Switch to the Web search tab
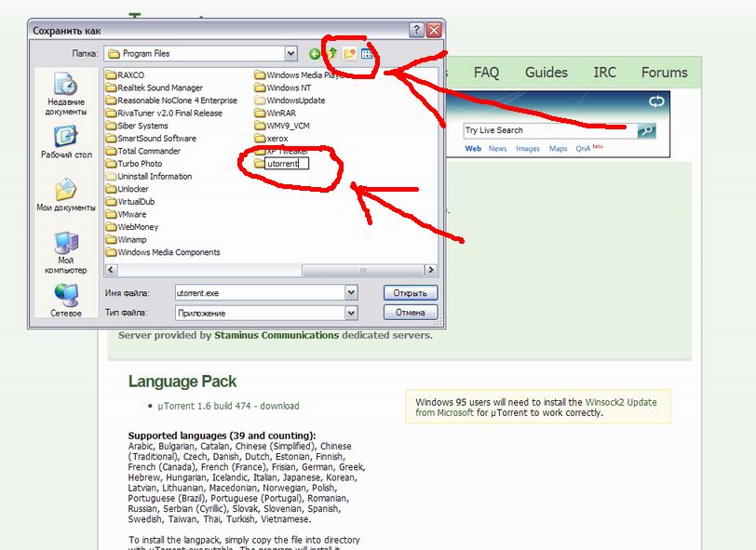Screen dimensions: 756x550 click(473, 149)
